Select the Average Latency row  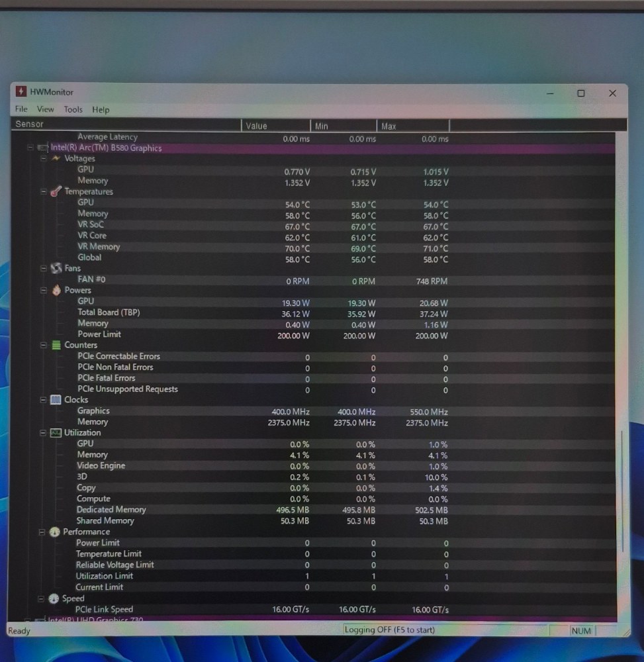pos(313,137)
